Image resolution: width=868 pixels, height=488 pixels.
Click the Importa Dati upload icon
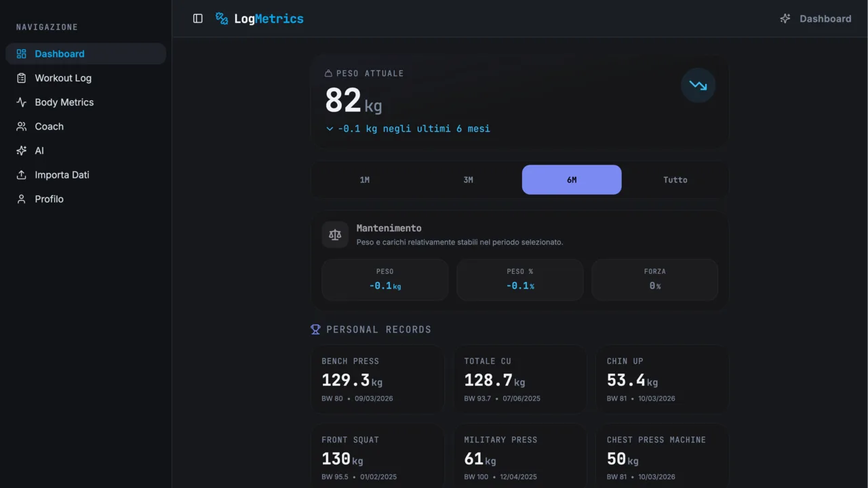(x=22, y=175)
